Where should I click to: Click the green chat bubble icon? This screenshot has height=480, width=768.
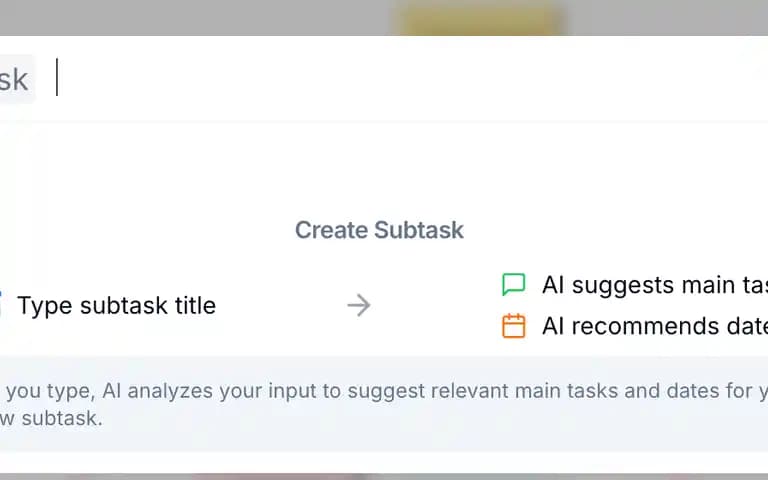pos(514,285)
